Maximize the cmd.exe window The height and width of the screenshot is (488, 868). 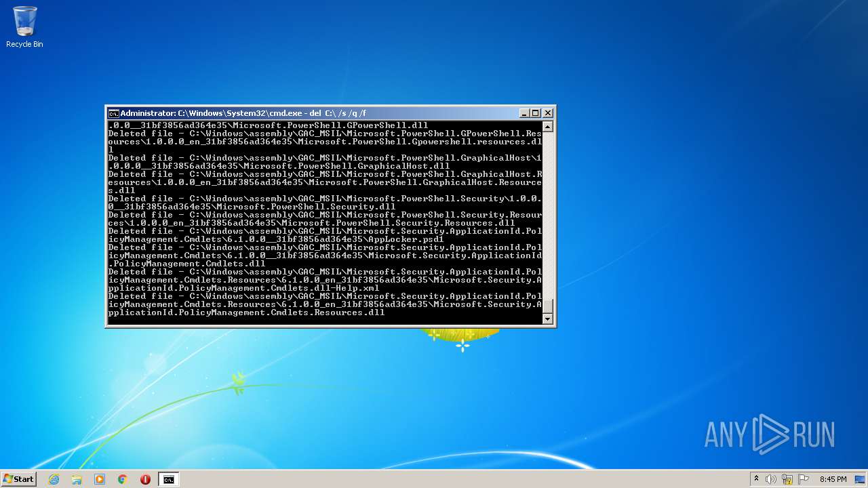[x=536, y=113]
